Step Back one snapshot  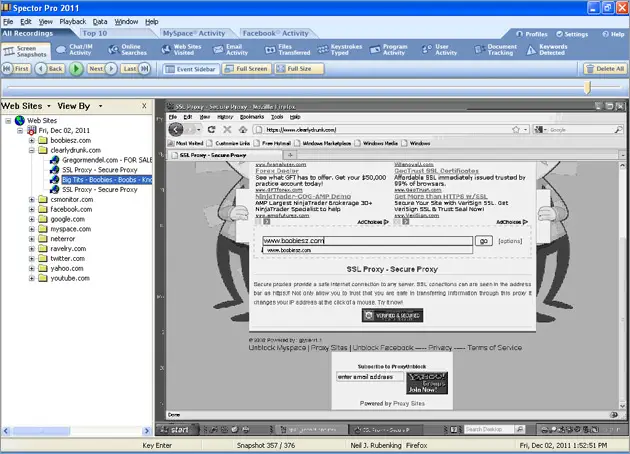coord(50,69)
